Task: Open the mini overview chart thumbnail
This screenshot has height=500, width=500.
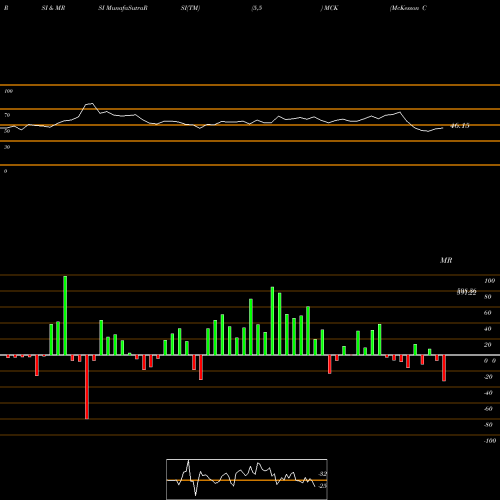Action: click(x=247, y=479)
